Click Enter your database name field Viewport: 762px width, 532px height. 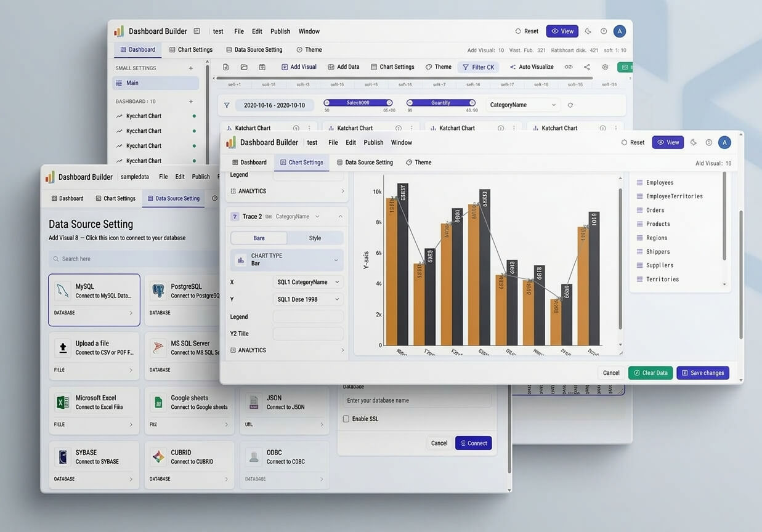418,400
